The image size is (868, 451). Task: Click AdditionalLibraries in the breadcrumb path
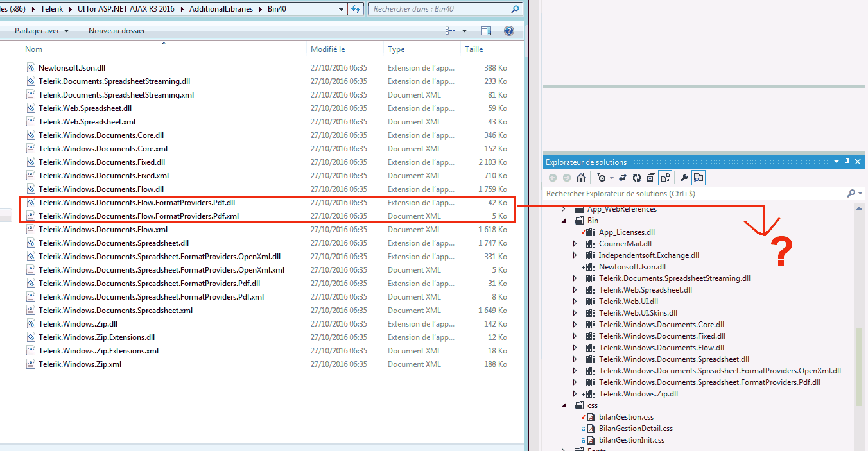pos(221,9)
